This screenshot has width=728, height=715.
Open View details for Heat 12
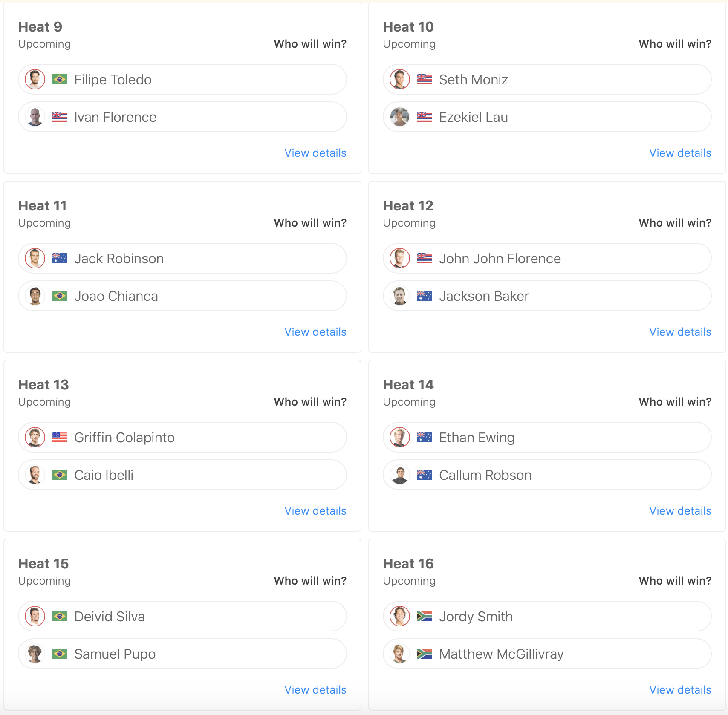tap(680, 332)
